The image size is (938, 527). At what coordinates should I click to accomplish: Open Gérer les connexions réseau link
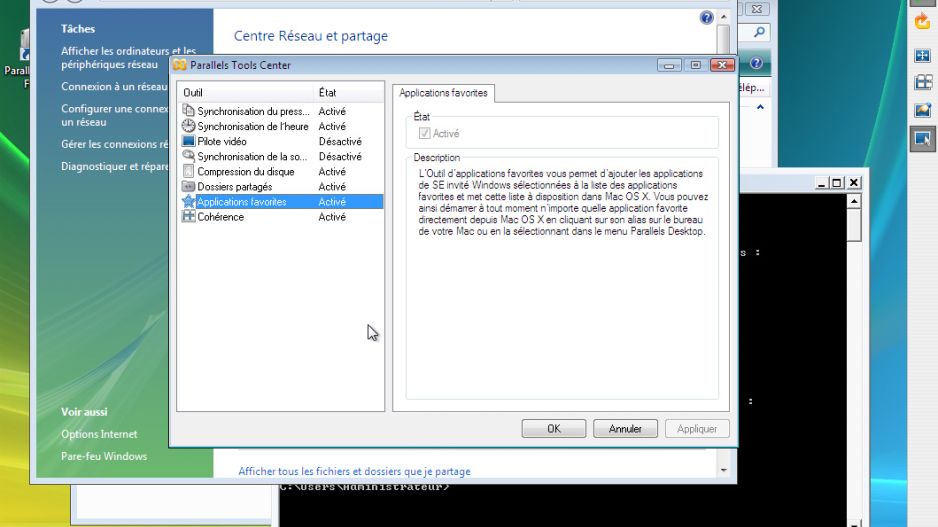click(114, 144)
